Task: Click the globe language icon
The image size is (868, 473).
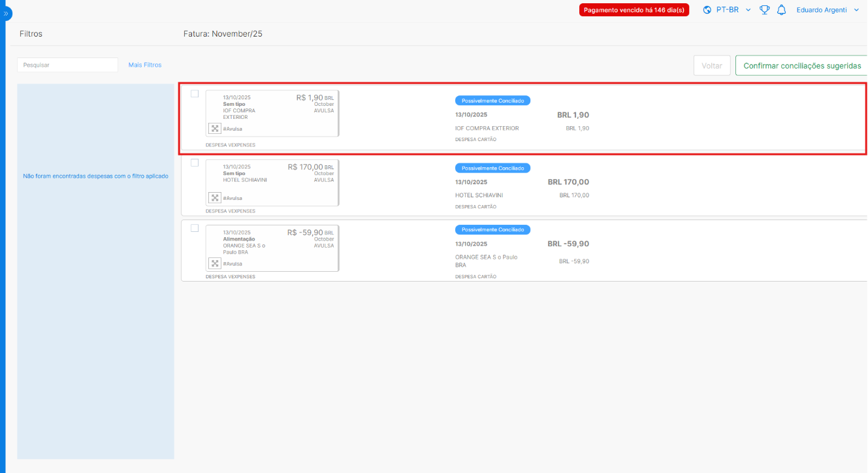Action: 707,10
